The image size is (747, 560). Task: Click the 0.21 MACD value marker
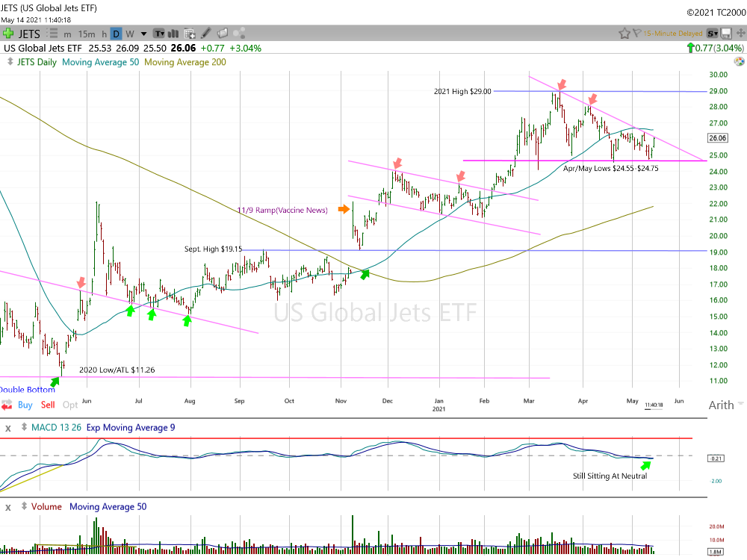(x=716, y=458)
